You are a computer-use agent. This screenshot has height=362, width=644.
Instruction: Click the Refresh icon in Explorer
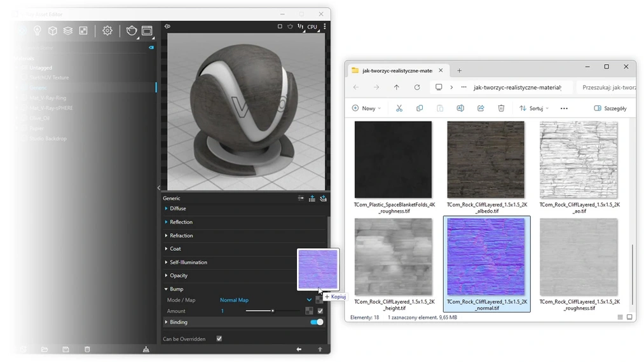click(x=417, y=88)
